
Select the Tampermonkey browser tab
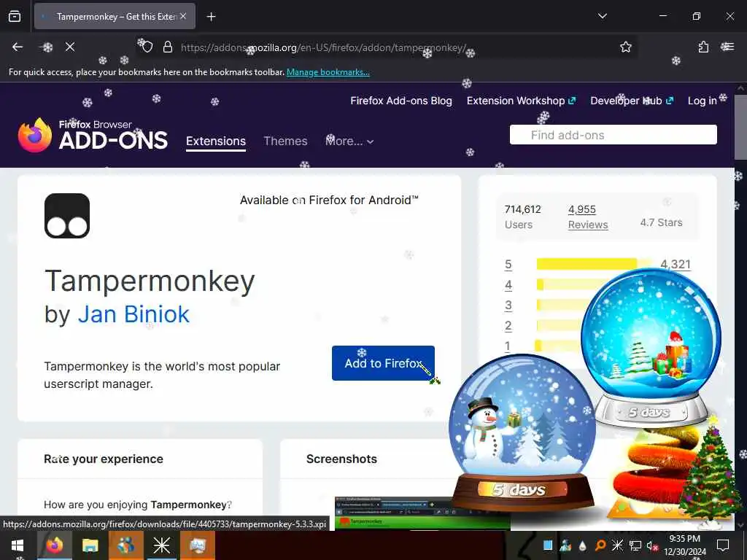coord(115,16)
